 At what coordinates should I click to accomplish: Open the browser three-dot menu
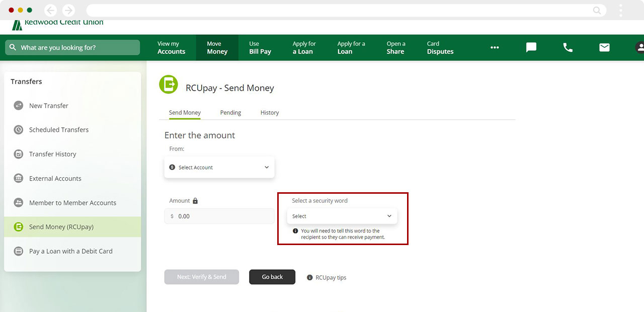point(621,10)
